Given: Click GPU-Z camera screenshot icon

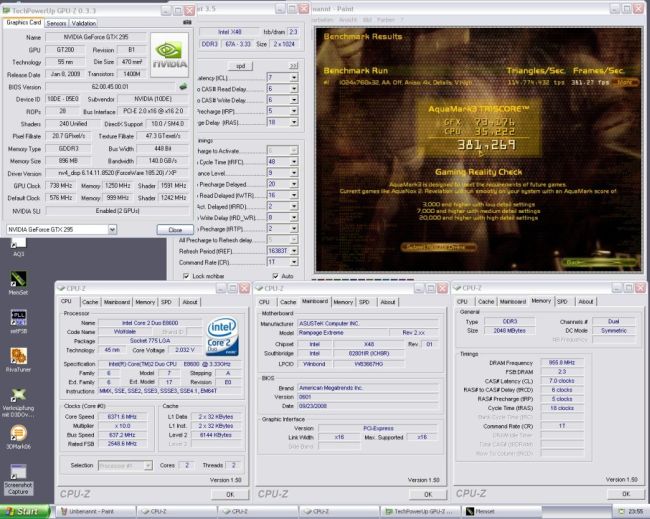Looking at the screenshot, I should (x=187, y=22).
